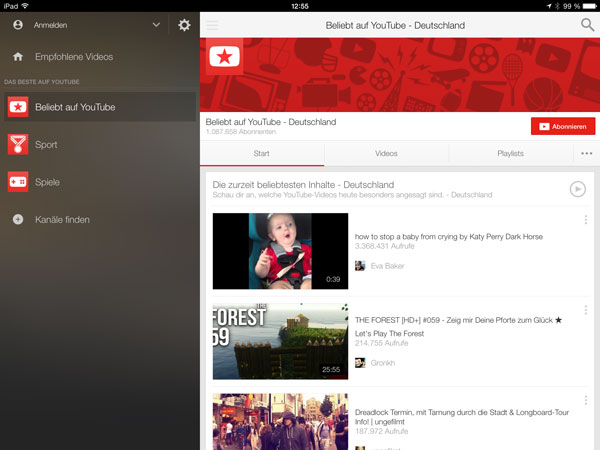Click 214.755 Aufrufe view count
Viewport: 600px width, 450px height.
click(381, 343)
